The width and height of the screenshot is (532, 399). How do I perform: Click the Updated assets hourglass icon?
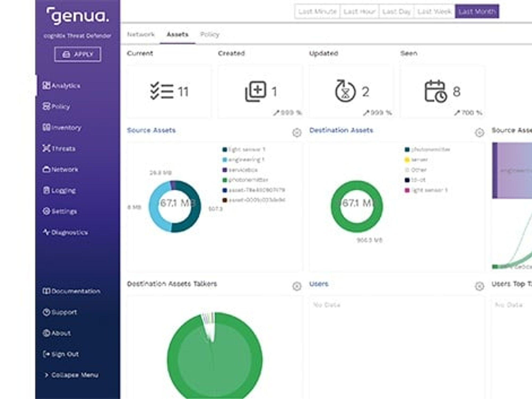[x=345, y=91]
